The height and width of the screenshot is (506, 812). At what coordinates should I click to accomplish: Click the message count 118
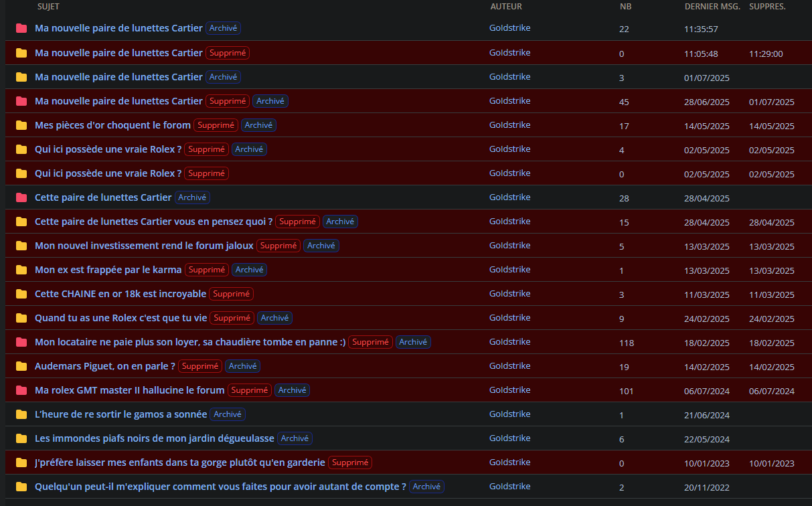point(627,343)
